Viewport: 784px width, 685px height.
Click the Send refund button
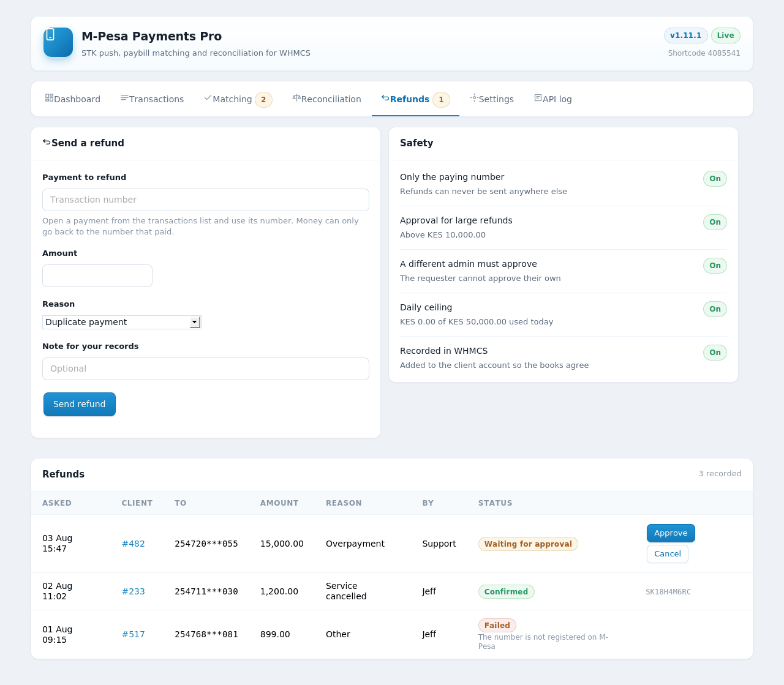pyautogui.click(x=80, y=404)
